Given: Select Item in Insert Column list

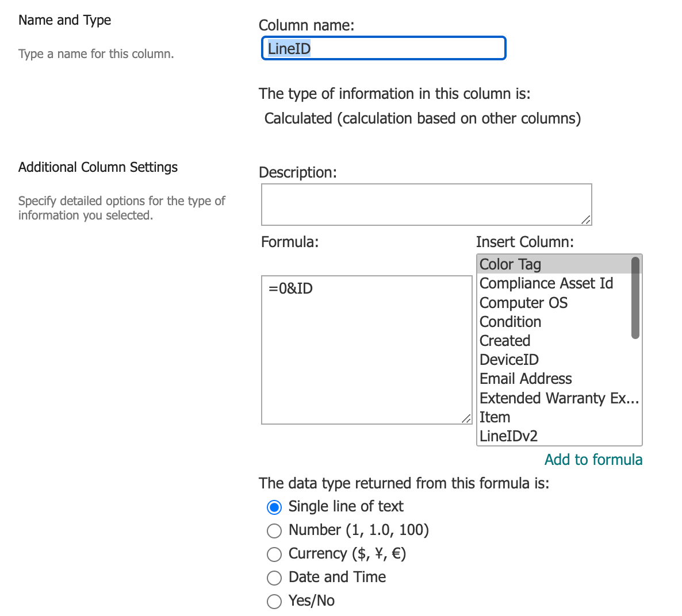Looking at the screenshot, I should tap(495, 417).
